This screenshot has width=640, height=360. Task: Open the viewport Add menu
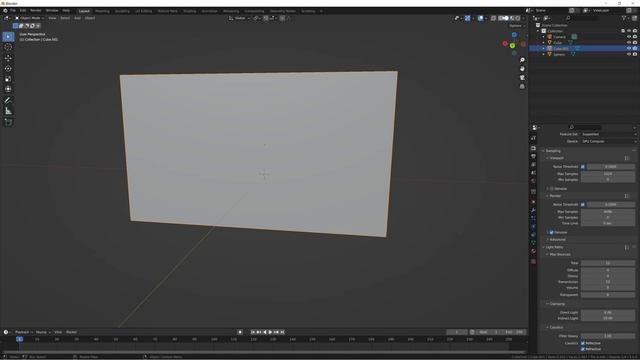pyautogui.click(x=77, y=18)
